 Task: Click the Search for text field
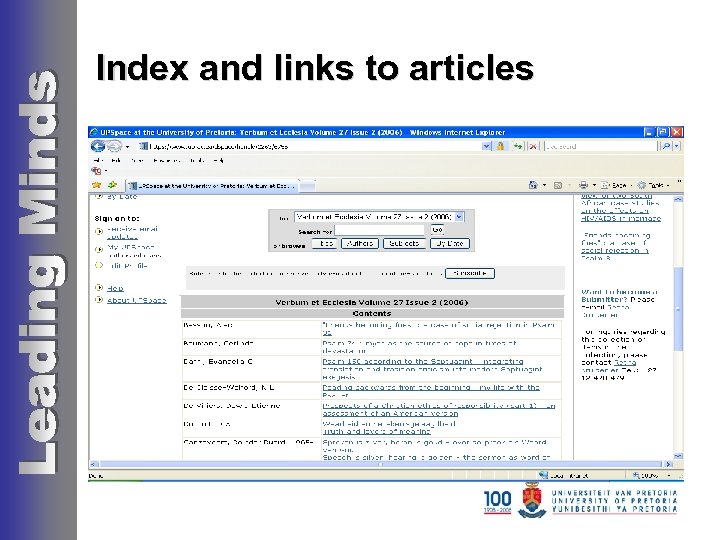[380, 230]
